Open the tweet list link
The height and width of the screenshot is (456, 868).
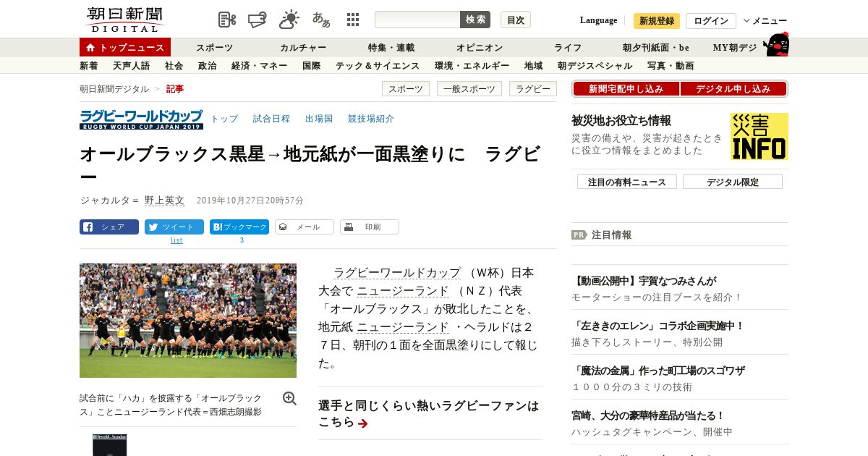tap(176, 240)
